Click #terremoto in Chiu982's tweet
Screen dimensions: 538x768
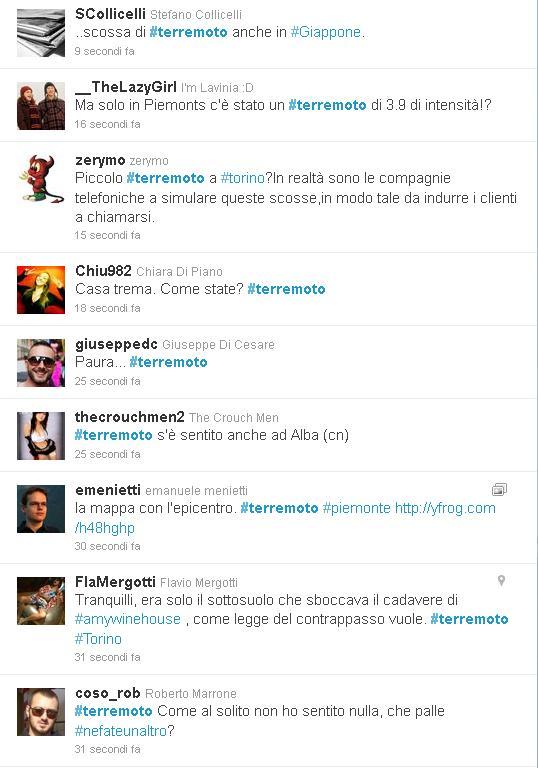(286, 289)
